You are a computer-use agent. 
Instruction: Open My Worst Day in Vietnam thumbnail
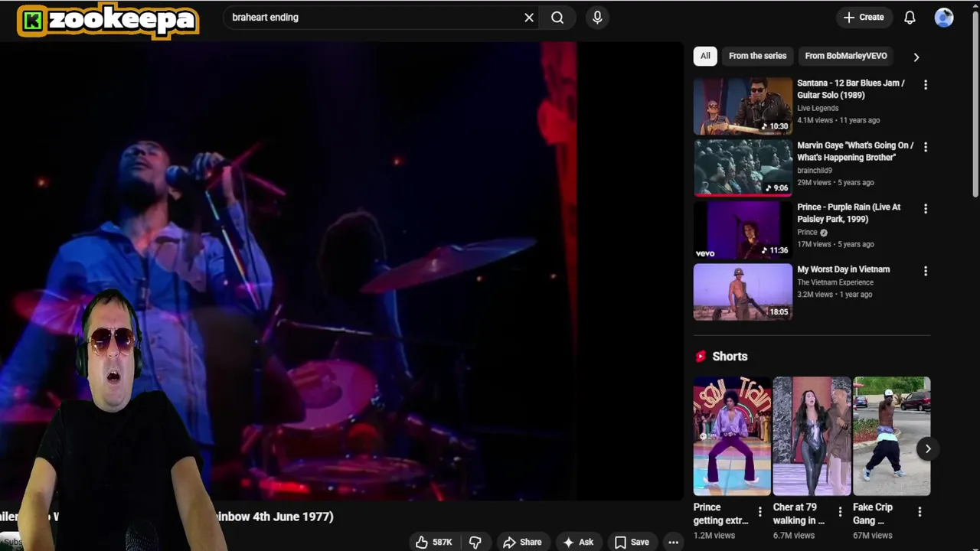(x=743, y=292)
